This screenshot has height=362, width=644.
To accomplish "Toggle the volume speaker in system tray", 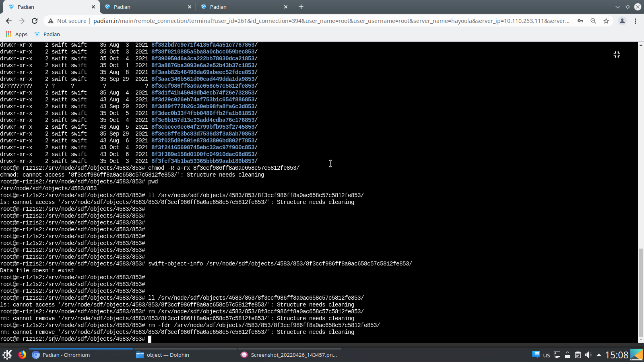I will click(588, 355).
